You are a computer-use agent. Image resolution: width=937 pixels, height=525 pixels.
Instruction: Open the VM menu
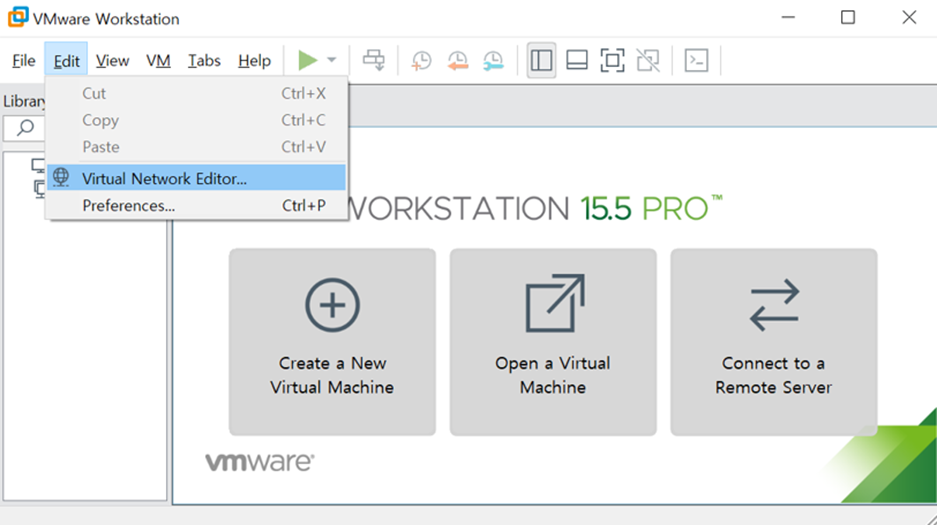[x=158, y=60]
